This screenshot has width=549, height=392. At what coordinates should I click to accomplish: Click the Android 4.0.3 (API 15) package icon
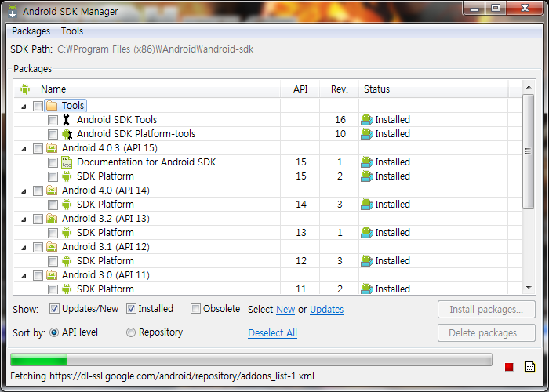[x=52, y=148]
